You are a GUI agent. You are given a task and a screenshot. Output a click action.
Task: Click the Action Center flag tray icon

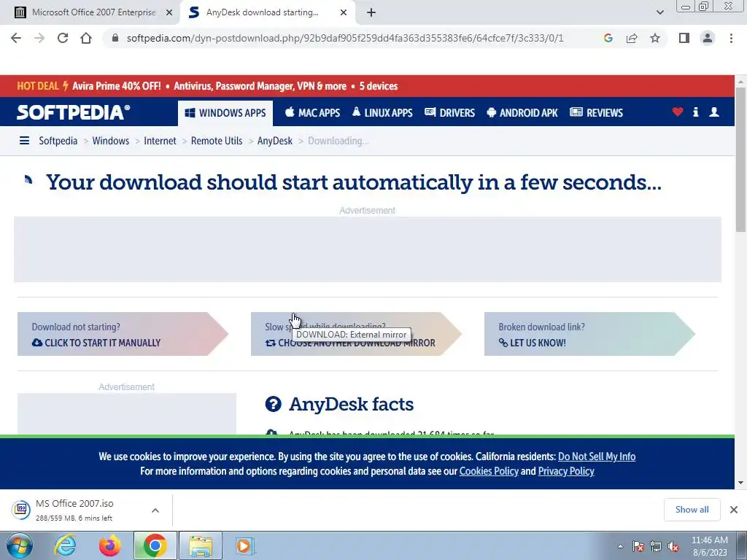pyautogui.click(x=638, y=546)
